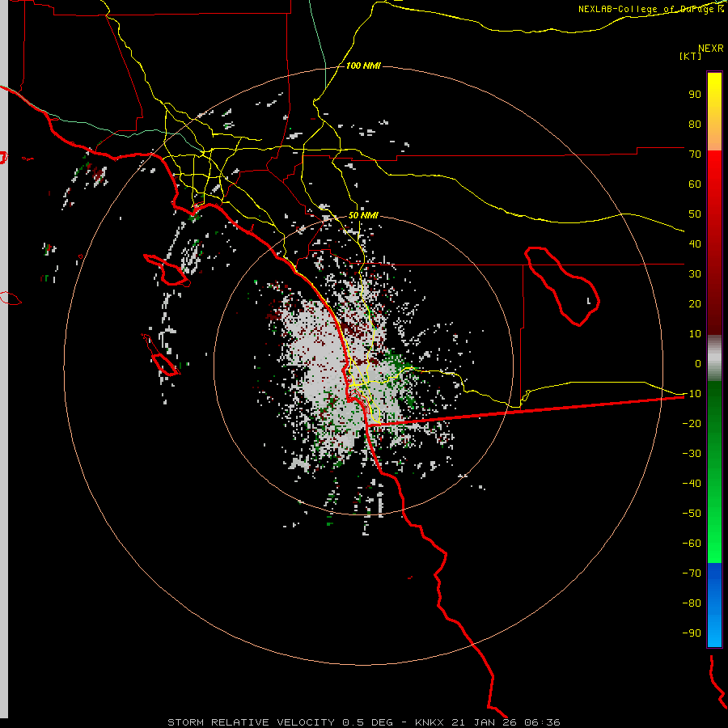This screenshot has height=728, width=728.
Task: Click the 80 value on velocity scale
Action: (x=695, y=124)
